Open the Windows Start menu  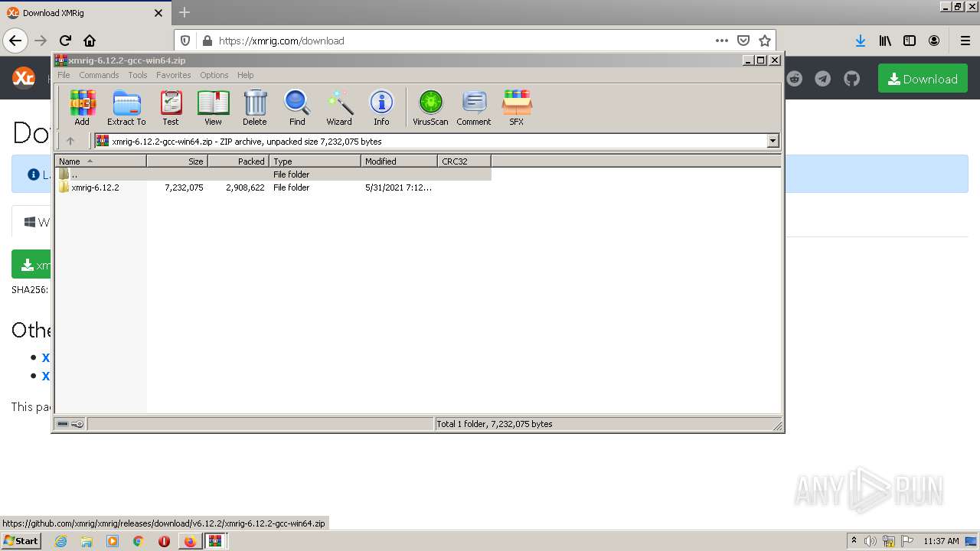tap(21, 541)
